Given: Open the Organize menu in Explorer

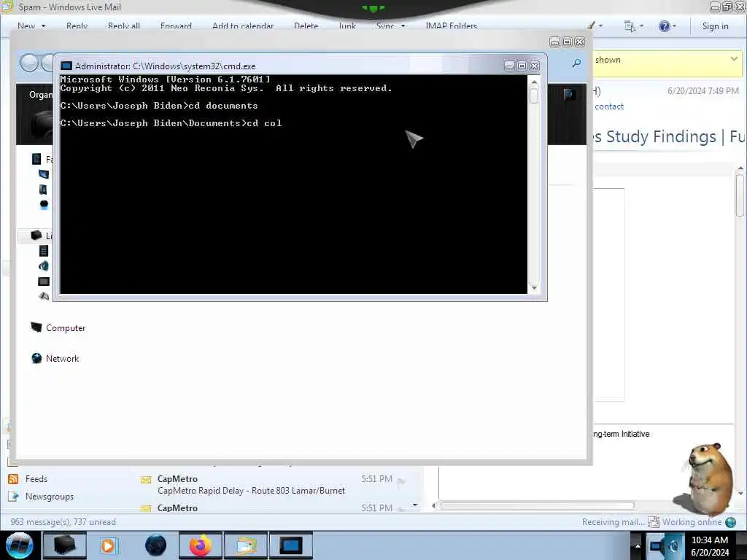Looking at the screenshot, I should [41, 95].
